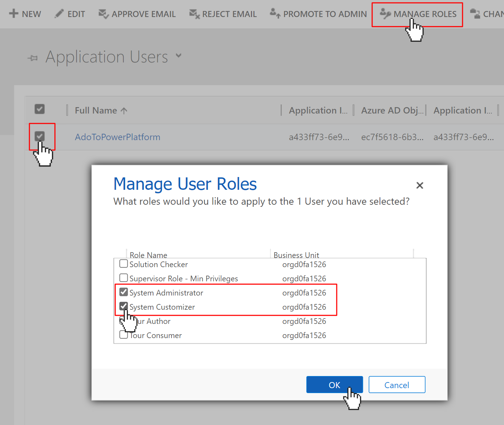Click the Manage Roles people icon
The image size is (504, 425).
click(x=385, y=13)
